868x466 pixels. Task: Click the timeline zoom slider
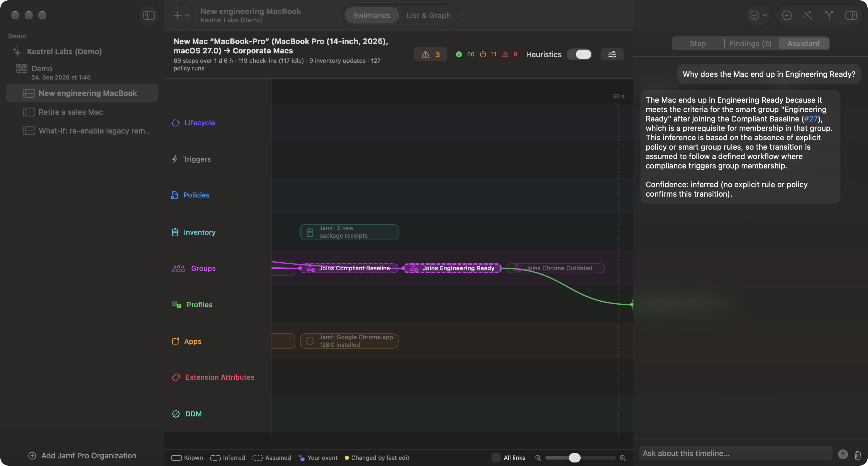coord(580,457)
